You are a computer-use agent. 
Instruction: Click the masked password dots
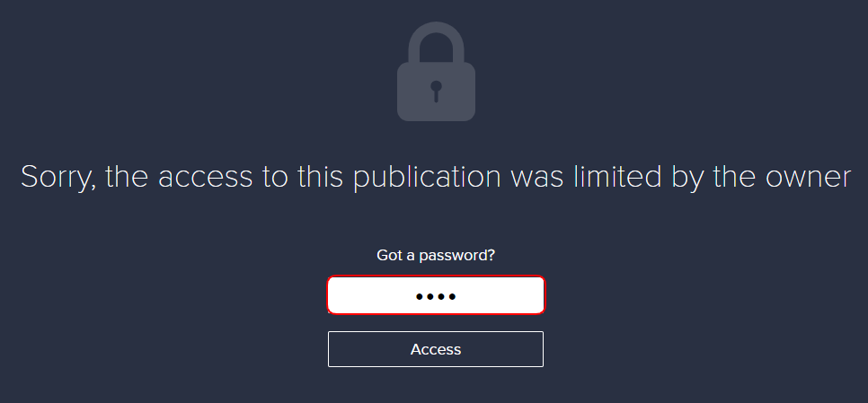[x=436, y=297]
